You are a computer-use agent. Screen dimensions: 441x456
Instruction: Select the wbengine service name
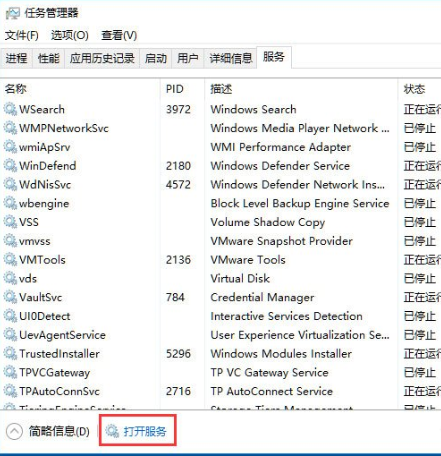coord(44,204)
